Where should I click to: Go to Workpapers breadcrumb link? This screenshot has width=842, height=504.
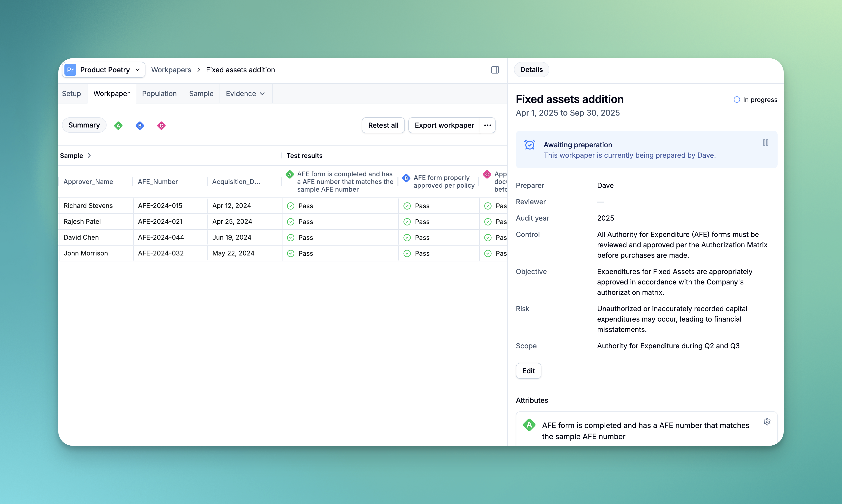[171, 70]
